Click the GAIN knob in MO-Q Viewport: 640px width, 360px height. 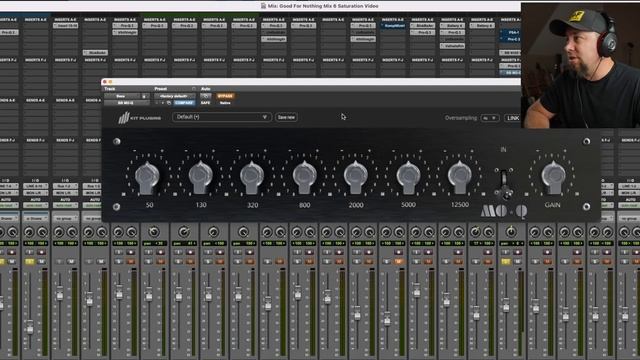click(x=553, y=177)
